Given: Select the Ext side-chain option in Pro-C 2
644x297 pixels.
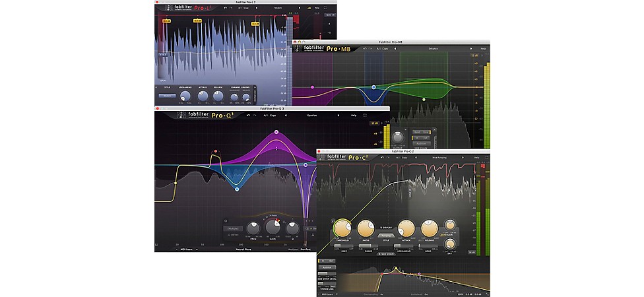Looking at the screenshot, I should (331, 261).
